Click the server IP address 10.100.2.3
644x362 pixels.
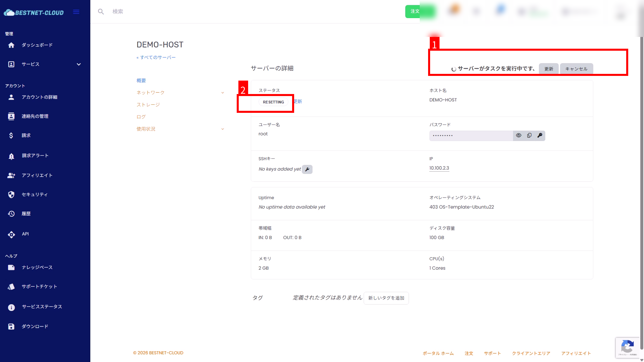pos(439,168)
